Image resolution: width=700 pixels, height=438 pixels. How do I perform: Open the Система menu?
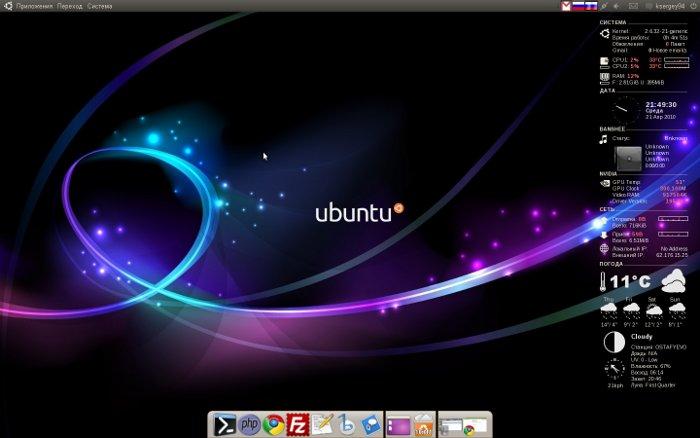[x=100, y=6]
